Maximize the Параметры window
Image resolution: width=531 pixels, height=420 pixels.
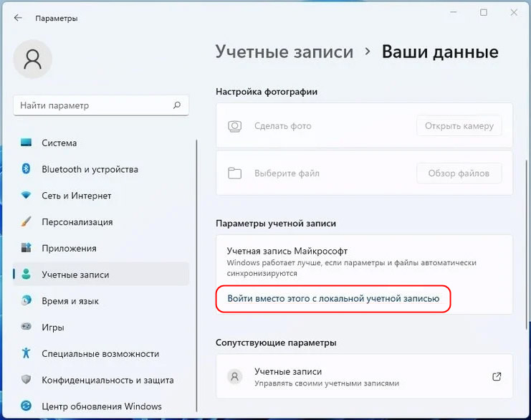tap(484, 12)
